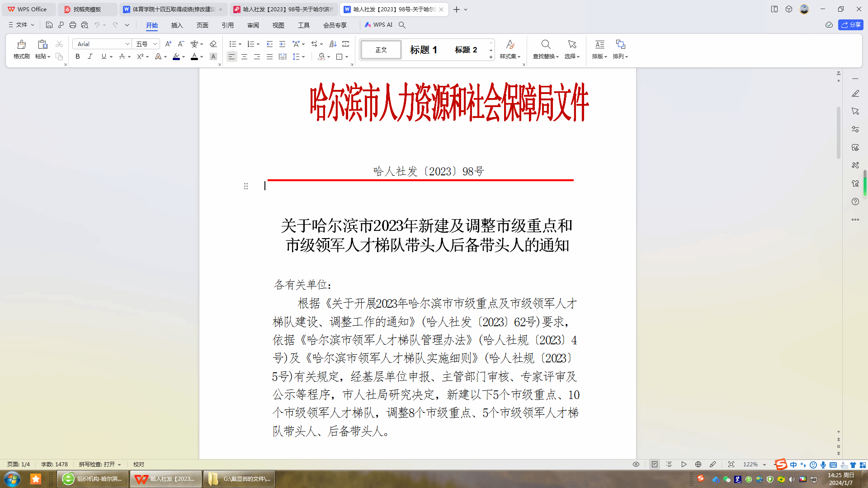This screenshot has height=488, width=868.
Task: Click the Center alignment icon
Action: pyautogui.click(x=244, y=56)
